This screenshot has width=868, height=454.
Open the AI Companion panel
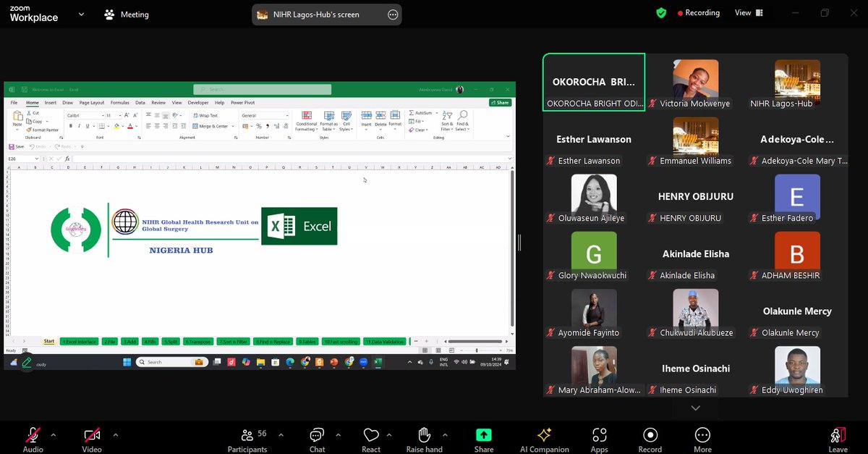click(544, 439)
